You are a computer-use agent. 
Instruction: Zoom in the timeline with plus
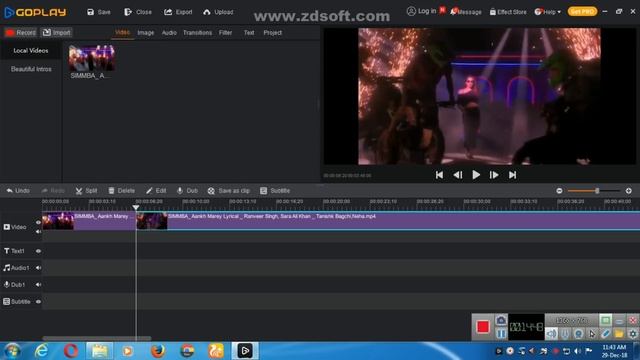click(x=629, y=191)
